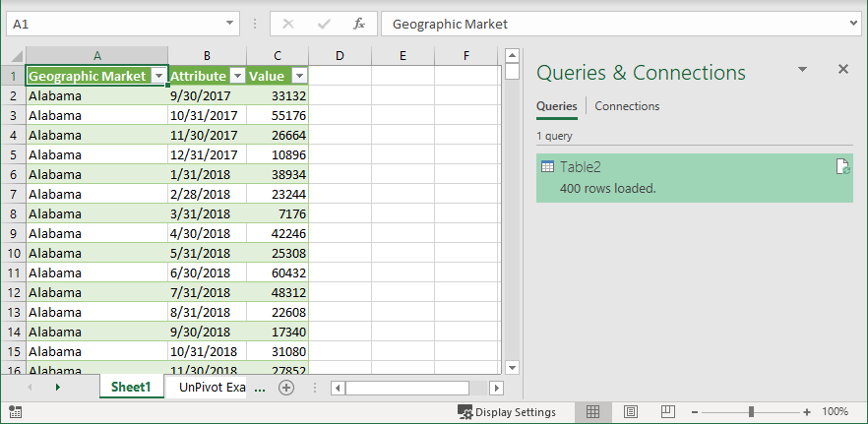Open the Name Box dropdown arrow
Image resolution: width=868 pixels, height=424 pixels.
(x=229, y=24)
